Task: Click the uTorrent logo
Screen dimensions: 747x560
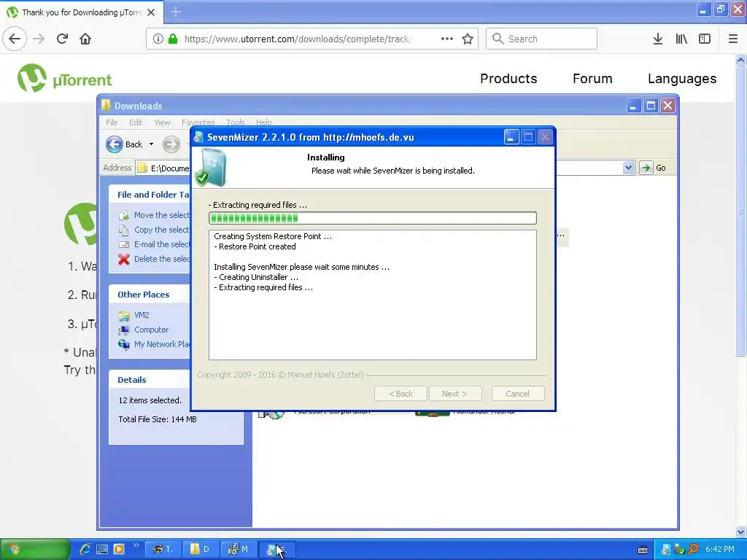Action: tap(65, 78)
